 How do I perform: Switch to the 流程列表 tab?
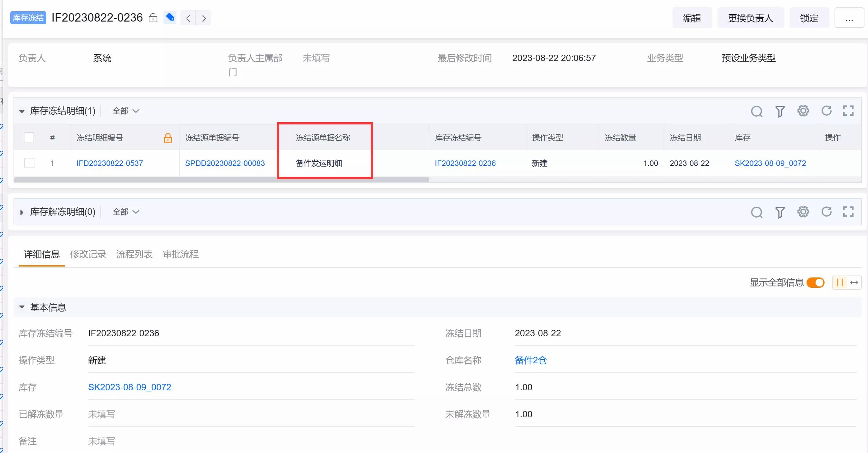coord(135,254)
